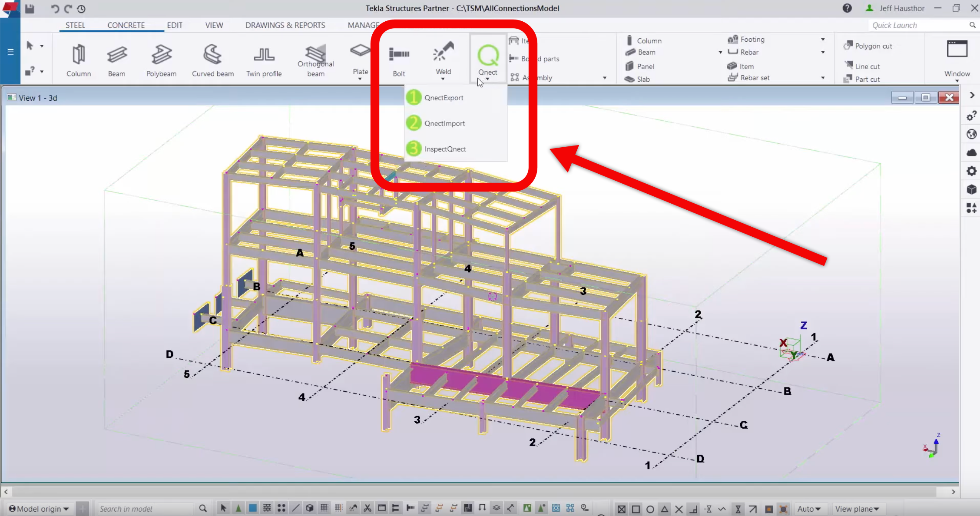Toggle the circle snap switch

pos(650,509)
